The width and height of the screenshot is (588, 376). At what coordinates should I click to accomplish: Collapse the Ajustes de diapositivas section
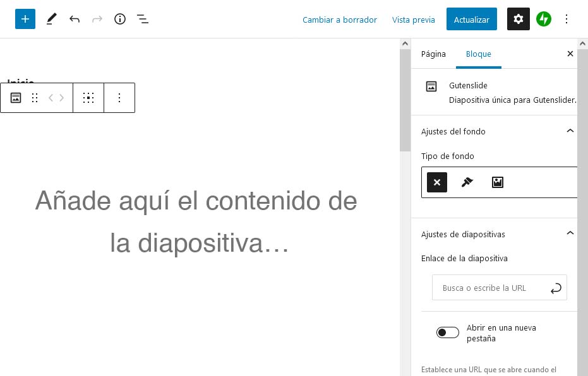[570, 233]
